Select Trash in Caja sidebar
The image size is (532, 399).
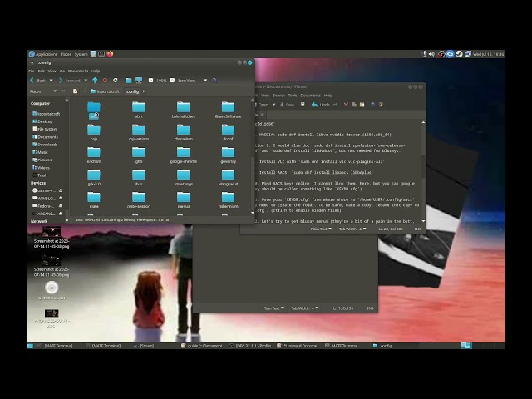pyautogui.click(x=40, y=175)
